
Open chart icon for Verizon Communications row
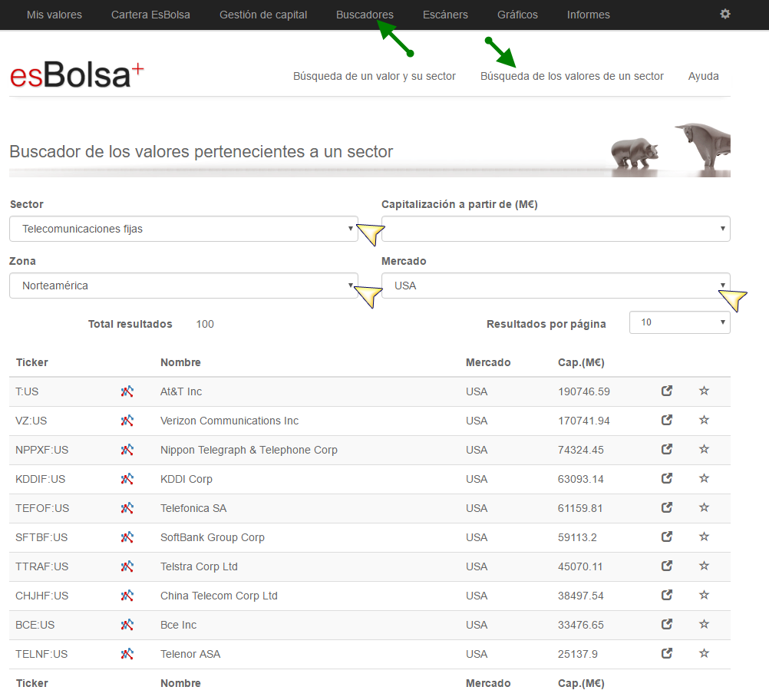tap(127, 421)
